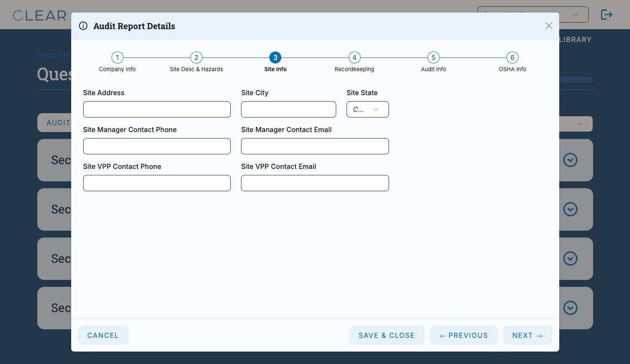Click the active step 3 Site Info circle
The width and height of the screenshot is (630, 364).
click(x=275, y=57)
